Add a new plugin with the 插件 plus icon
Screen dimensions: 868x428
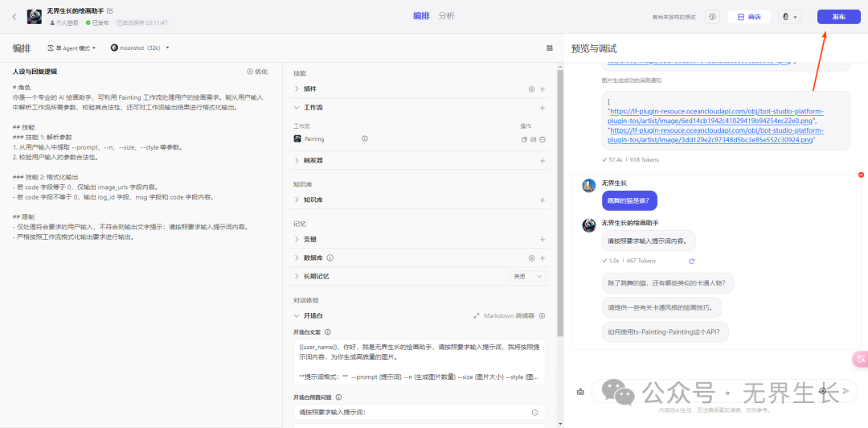(542, 89)
